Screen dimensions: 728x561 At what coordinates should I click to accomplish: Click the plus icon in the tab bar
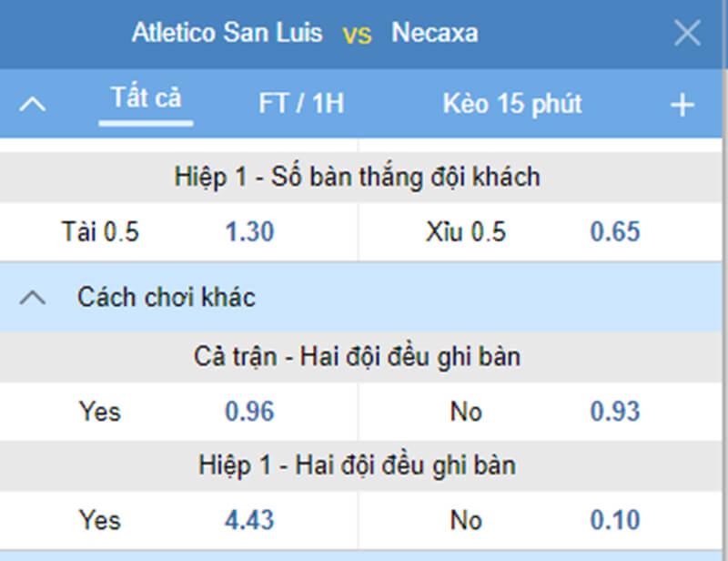[682, 105]
